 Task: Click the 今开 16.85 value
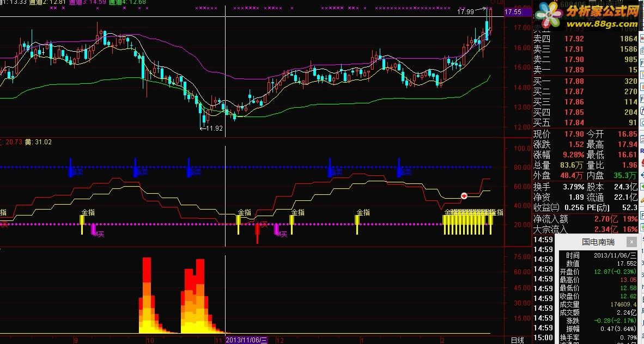tap(628, 134)
